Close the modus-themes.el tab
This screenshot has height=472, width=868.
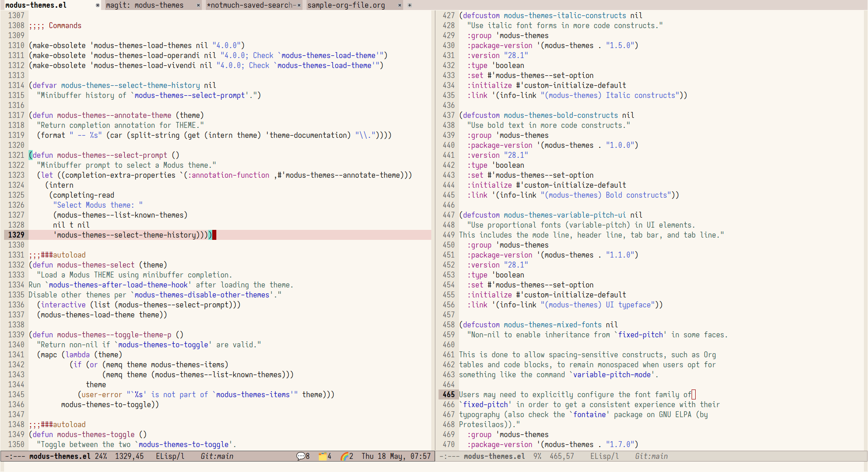98,5
